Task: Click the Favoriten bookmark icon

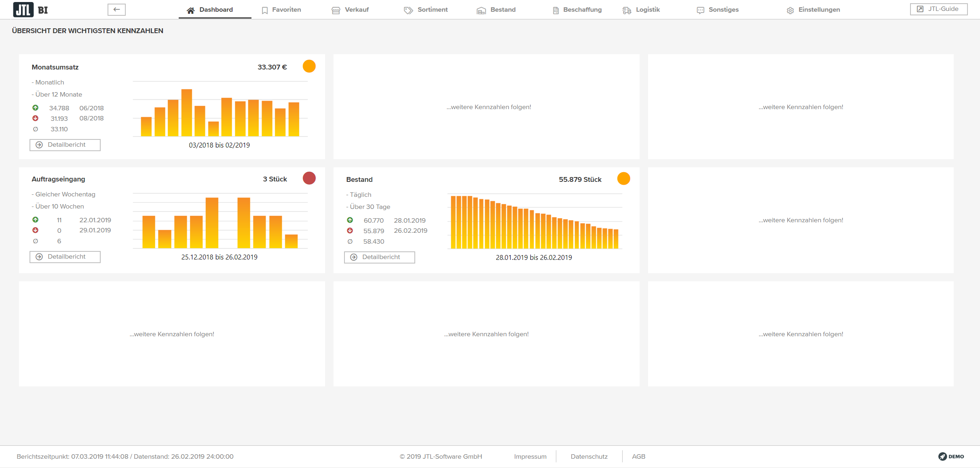Action: click(265, 10)
